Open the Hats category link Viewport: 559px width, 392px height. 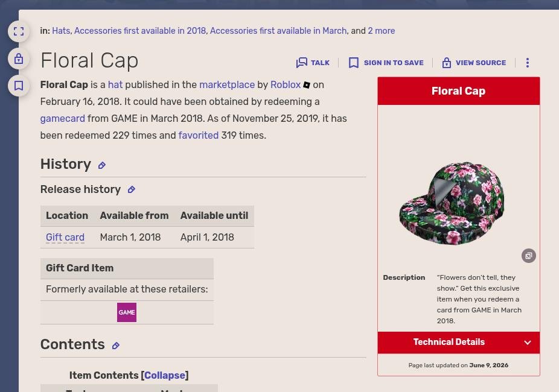(61, 31)
